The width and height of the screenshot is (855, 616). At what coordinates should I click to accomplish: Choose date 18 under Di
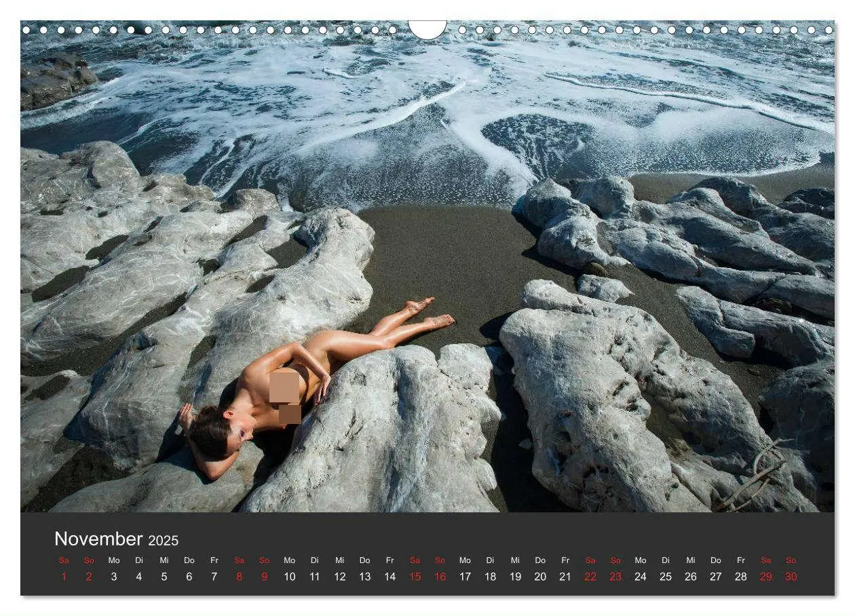pyautogui.click(x=490, y=577)
